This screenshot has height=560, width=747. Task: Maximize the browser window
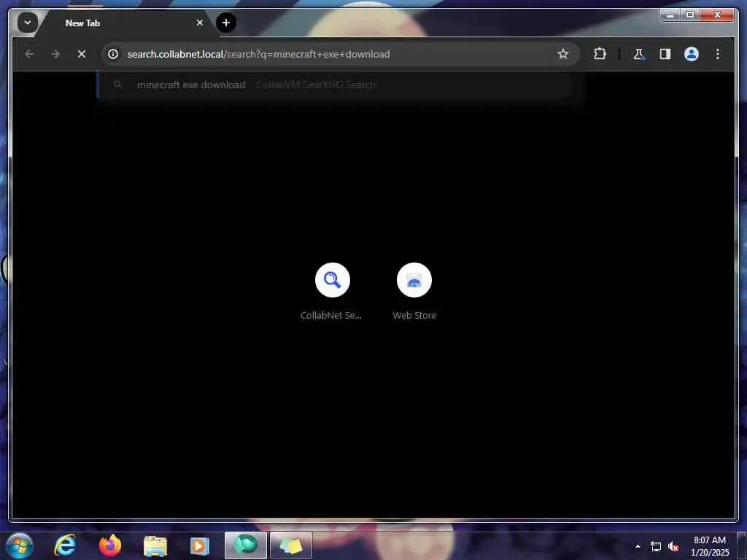click(x=690, y=15)
